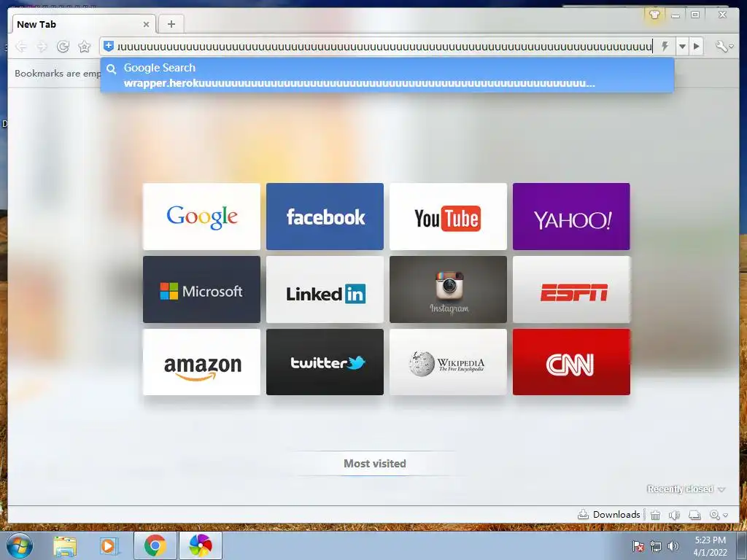The image size is (747, 560).
Task: Click the trash bin icon in status bar
Action: coord(656,515)
